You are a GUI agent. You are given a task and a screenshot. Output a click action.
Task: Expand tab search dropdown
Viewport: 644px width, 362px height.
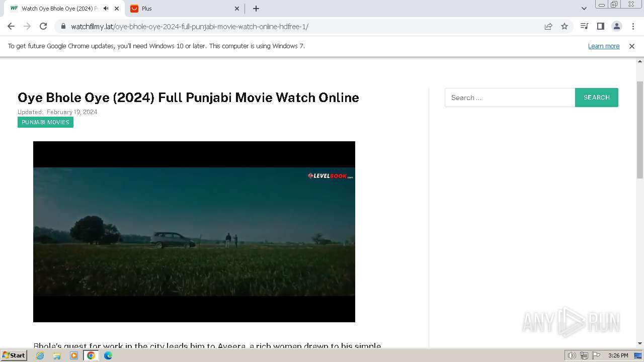(584, 9)
